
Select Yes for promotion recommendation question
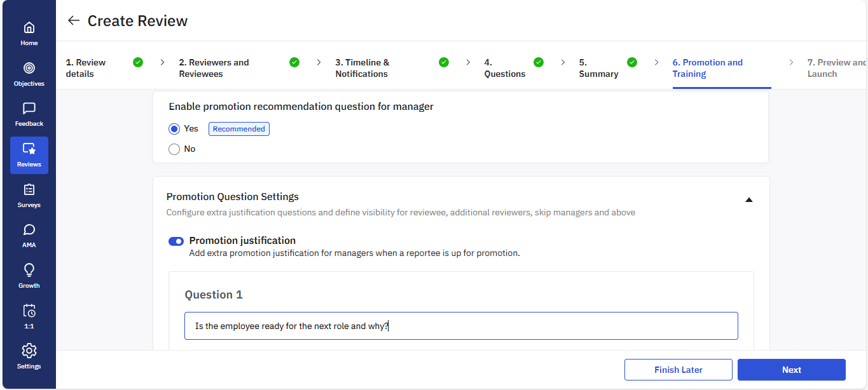(174, 129)
